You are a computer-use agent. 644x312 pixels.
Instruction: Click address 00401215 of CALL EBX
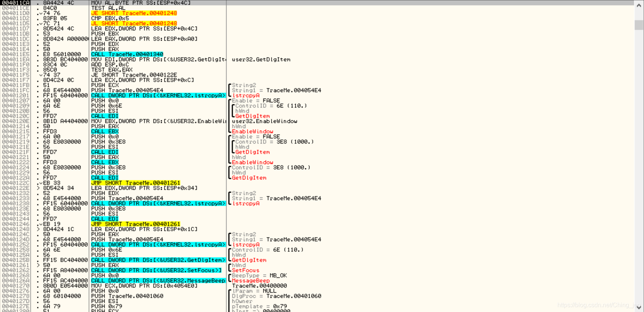(x=15, y=131)
